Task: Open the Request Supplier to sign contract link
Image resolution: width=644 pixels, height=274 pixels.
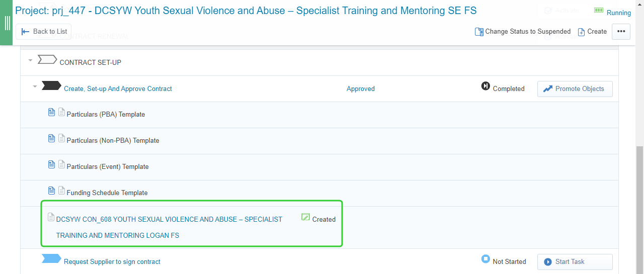Action: 112,261
